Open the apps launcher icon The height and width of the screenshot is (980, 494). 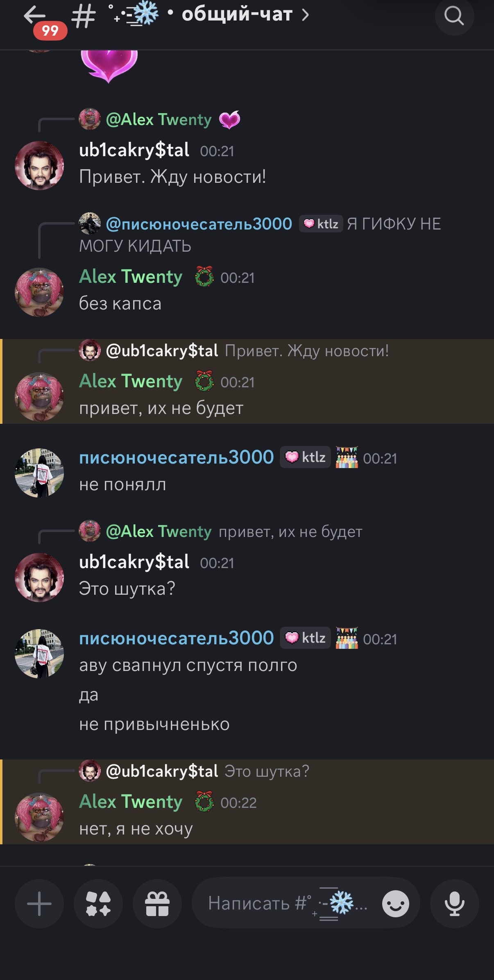[x=98, y=904]
